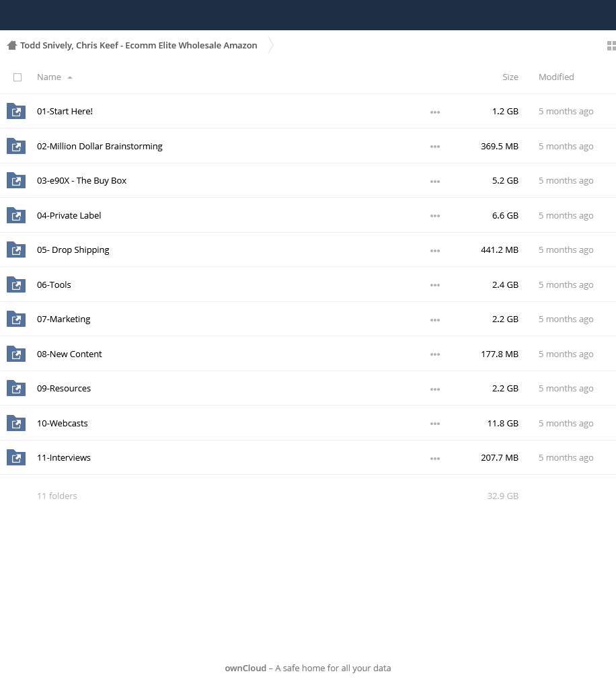
Task: Click the home icon in the breadcrumb
Action: [12, 45]
